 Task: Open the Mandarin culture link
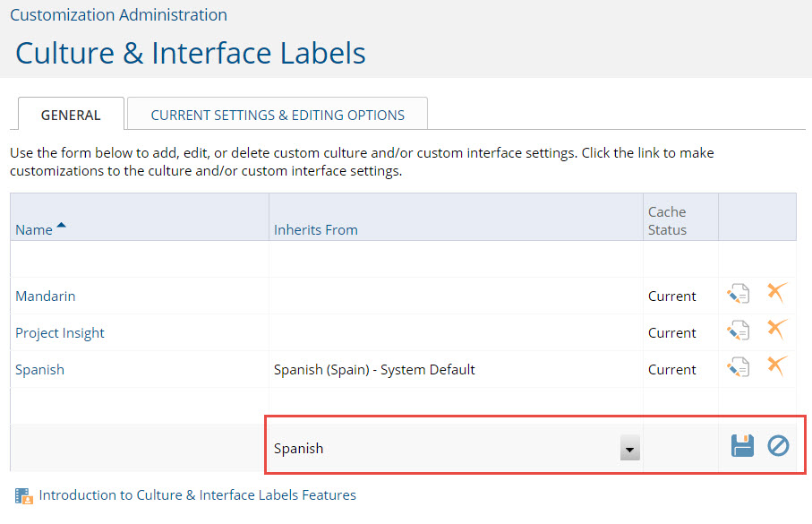pos(46,296)
